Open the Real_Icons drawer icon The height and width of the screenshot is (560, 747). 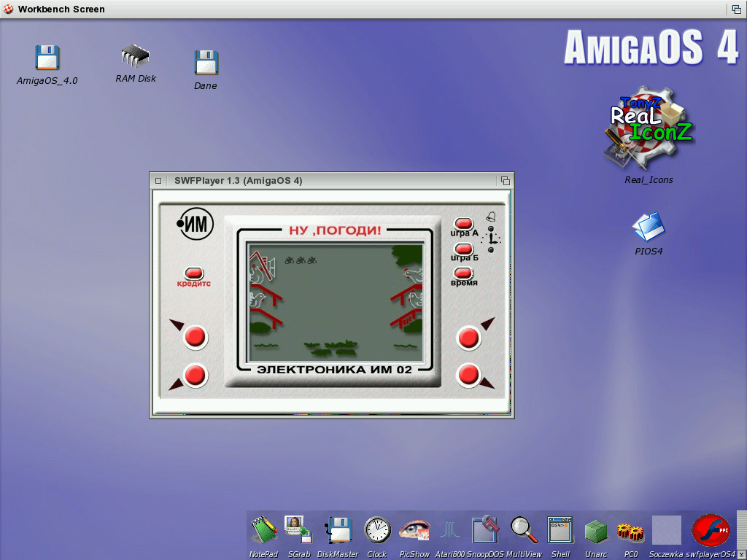click(x=648, y=128)
